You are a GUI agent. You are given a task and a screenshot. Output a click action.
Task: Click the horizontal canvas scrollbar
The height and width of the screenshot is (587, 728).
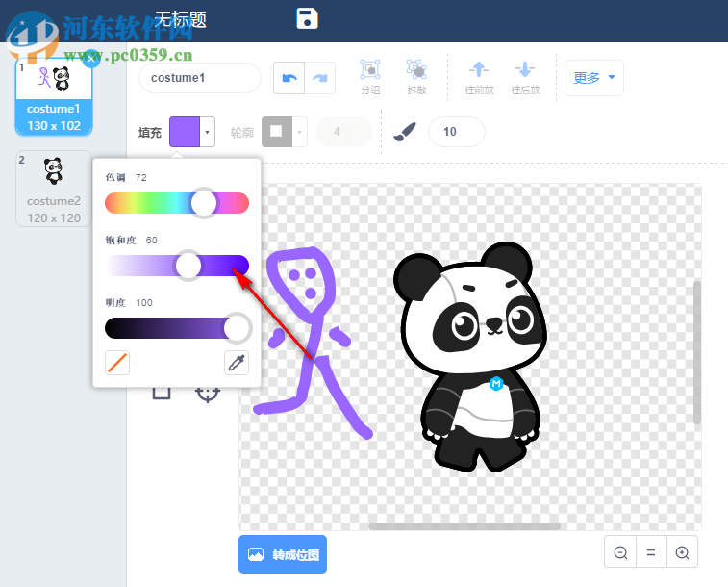coord(464,526)
